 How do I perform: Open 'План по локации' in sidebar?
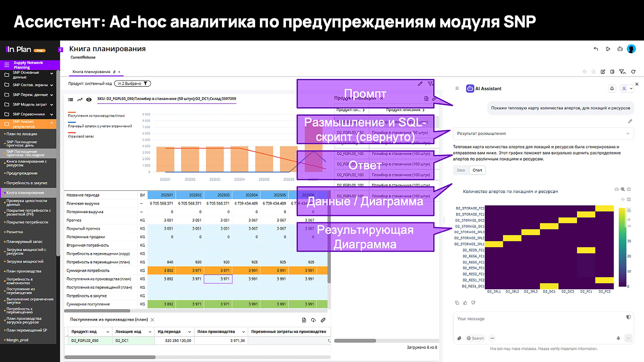point(22,134)
